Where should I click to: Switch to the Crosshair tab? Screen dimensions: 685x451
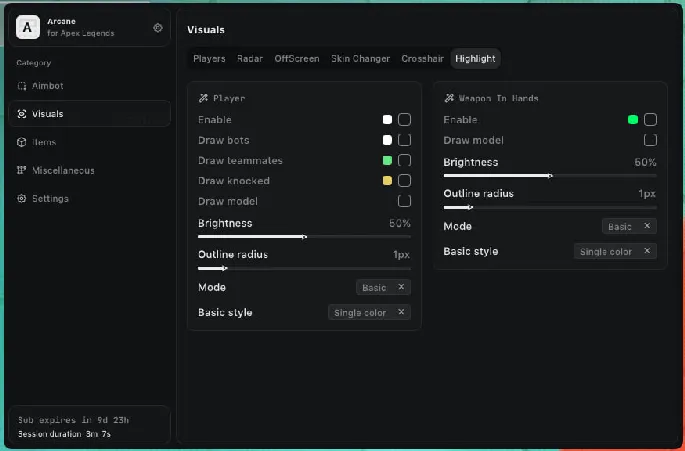[x=422, y=59]
